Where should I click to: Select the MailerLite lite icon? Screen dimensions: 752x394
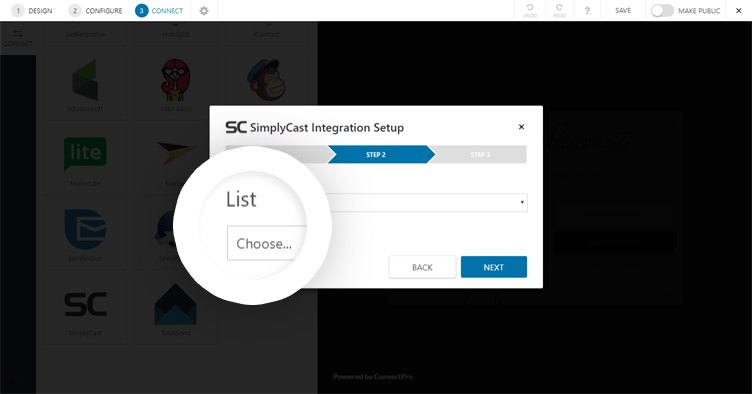[85, 154]
